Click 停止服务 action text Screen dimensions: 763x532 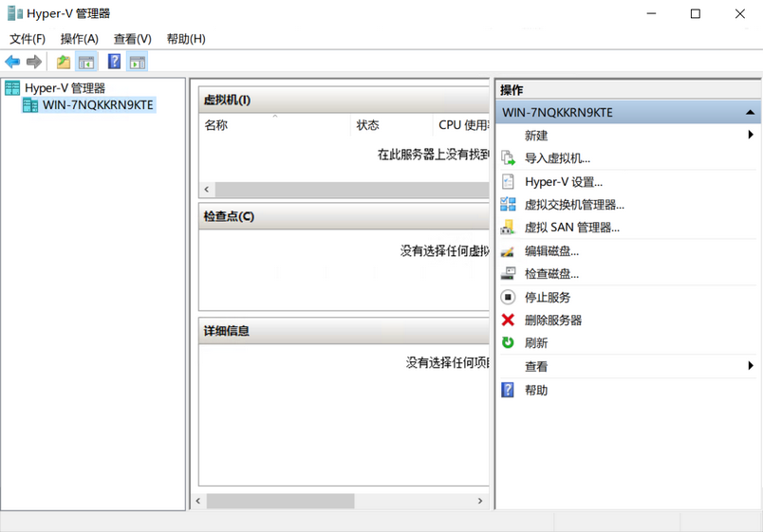[548, 297]
